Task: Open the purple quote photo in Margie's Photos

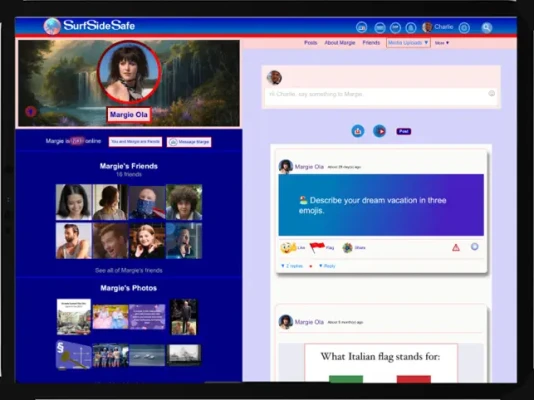Action: (x=147, y=317)
